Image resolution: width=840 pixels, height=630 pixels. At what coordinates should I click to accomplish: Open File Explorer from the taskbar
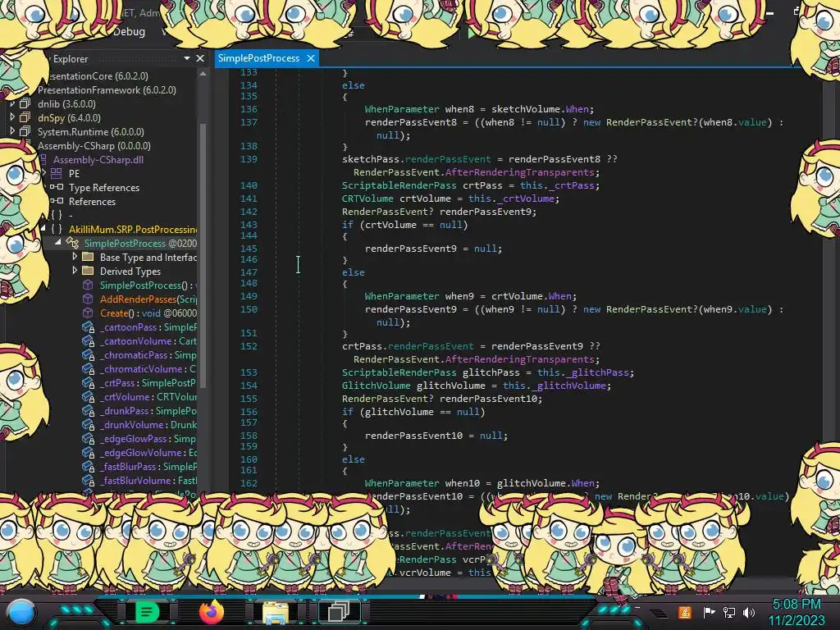(276, 612)
